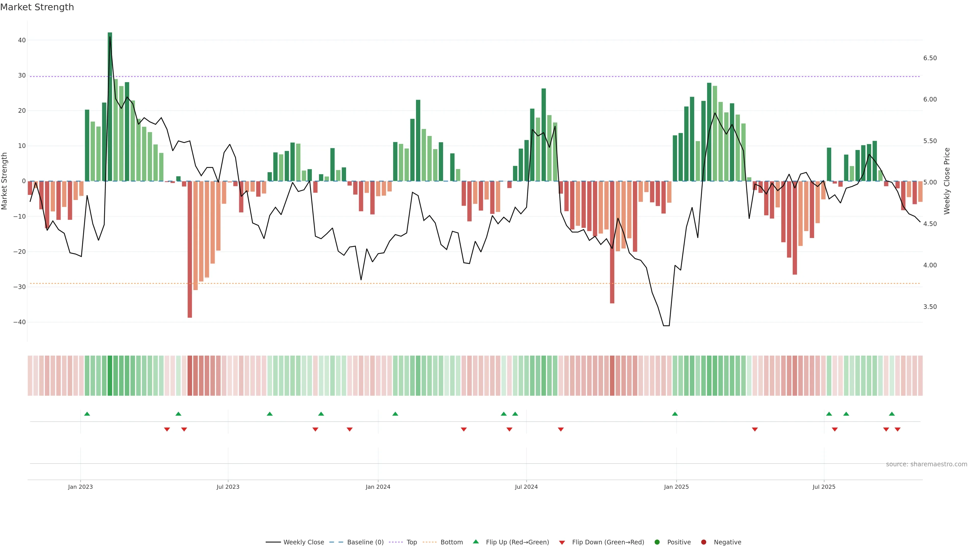The width and height of the screenshot is (980, 551).
Task: Click the Jul 2024 x-axis label
Action: (526, 487)
